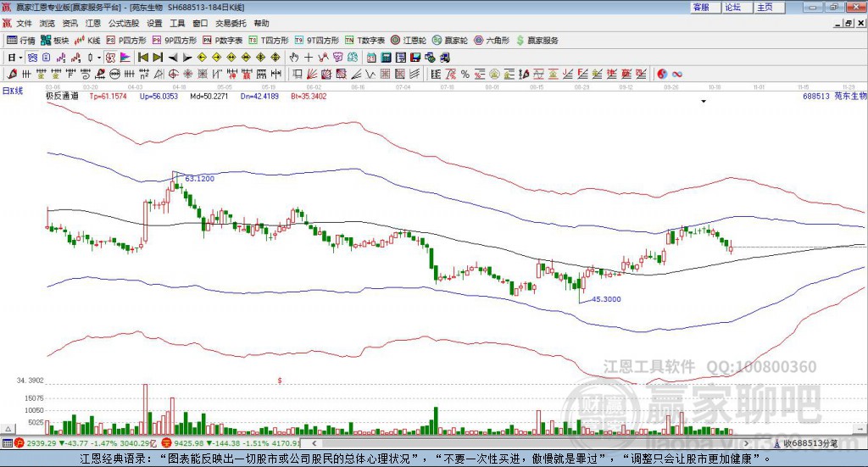Open the P数字表 number table
The height and width of the screenshot is (467, 868).
pos(223,41)
